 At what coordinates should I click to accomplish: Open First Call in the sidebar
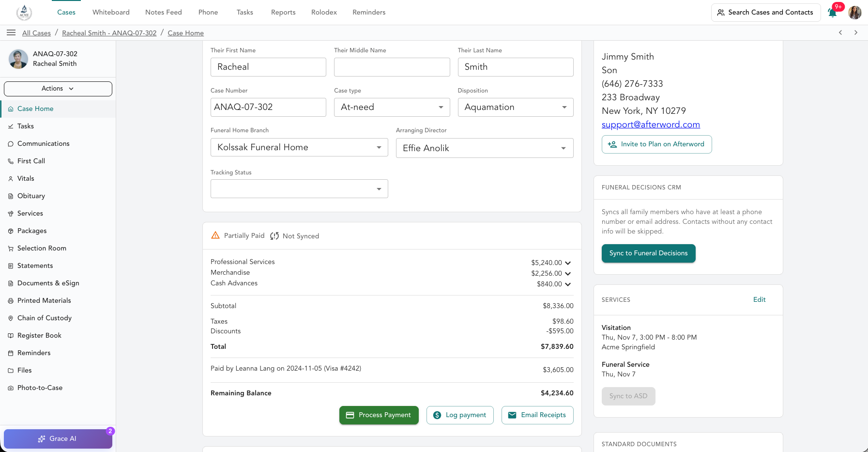pyautogui.click(x=58, y=161)
